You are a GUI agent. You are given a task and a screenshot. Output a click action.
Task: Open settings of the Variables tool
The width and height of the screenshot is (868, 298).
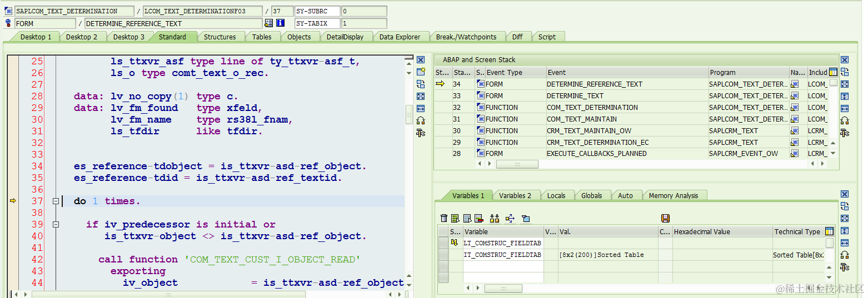pyautogui.click(x=845, y=267)
